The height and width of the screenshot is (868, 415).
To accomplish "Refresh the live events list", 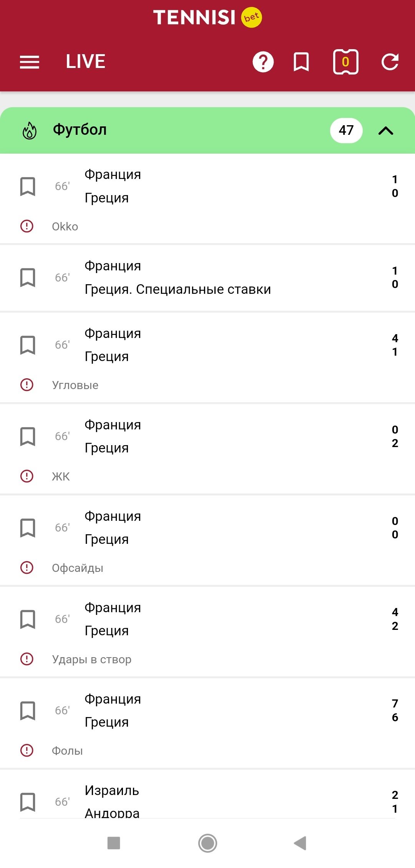I will click(x=390, y=62).
